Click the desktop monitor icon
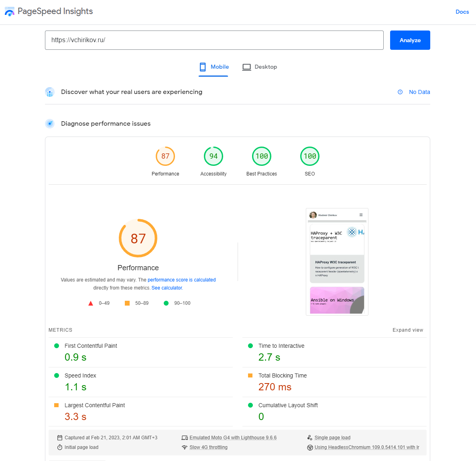This screenshot has height=461, width=476. tap(246, 67)
